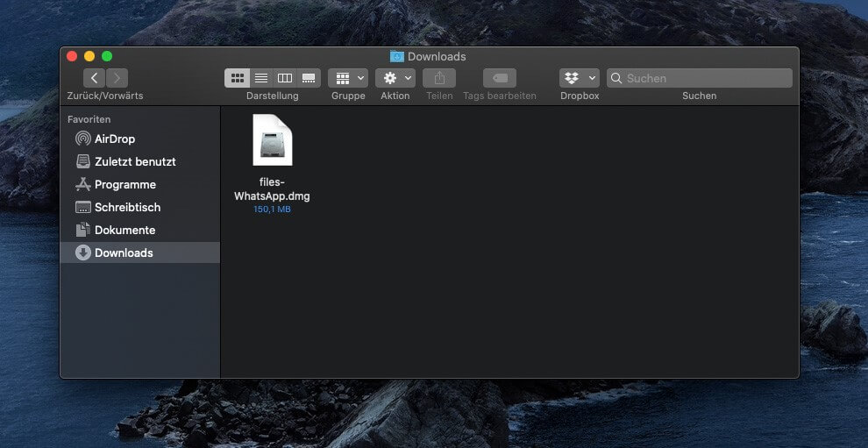Screen dimensions: 868x448
Task: Click the magnifier icon in search field
Action: [x=616, y=78]
